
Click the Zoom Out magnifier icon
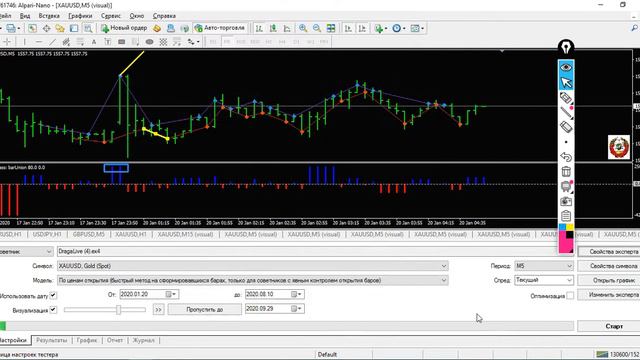click(317, 28)
